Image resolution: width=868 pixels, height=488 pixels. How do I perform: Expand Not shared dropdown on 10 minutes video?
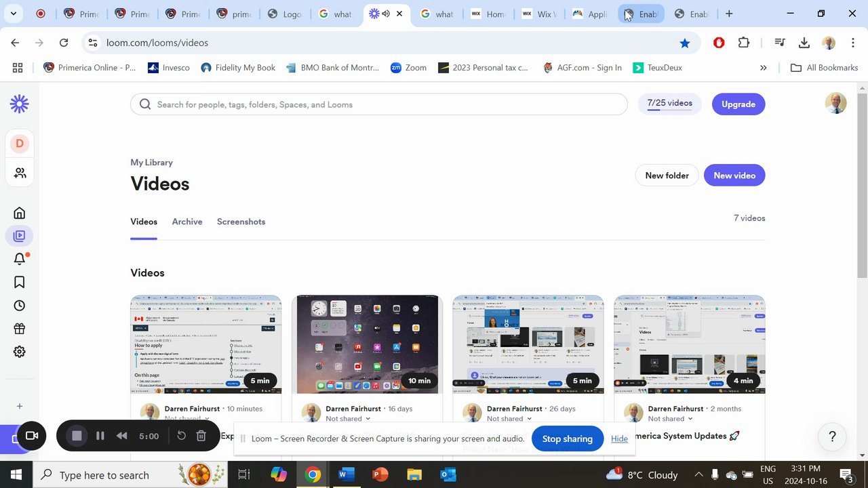coord(187,419)
